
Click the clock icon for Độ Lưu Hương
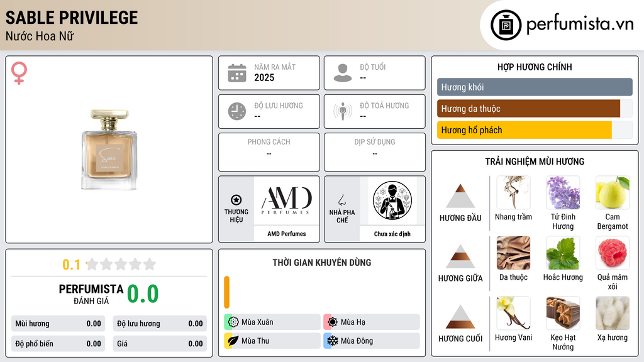pyautogui.click(x=237, y=111)
